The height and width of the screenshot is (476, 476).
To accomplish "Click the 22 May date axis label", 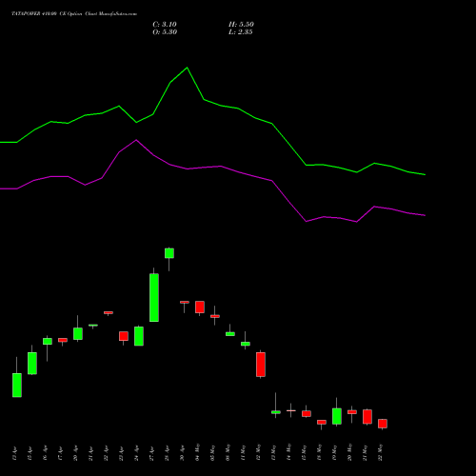I will 380,452.
